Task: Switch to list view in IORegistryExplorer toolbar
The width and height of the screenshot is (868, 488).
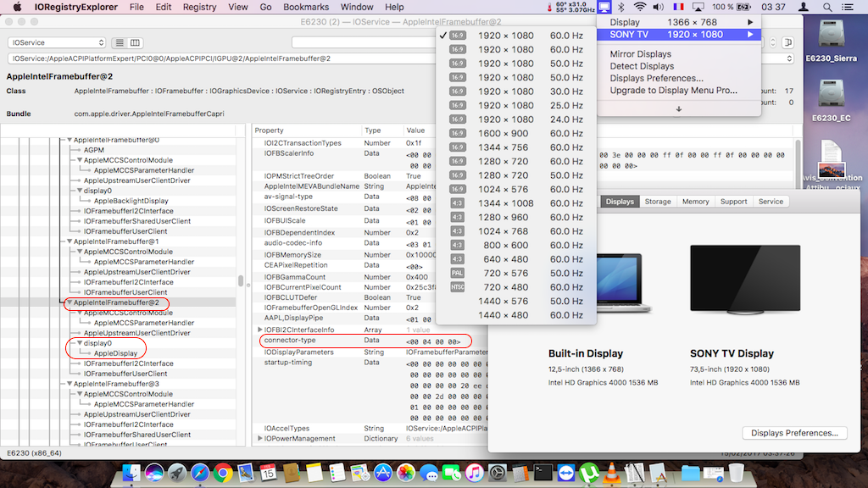Action: [x=120, y=42]
